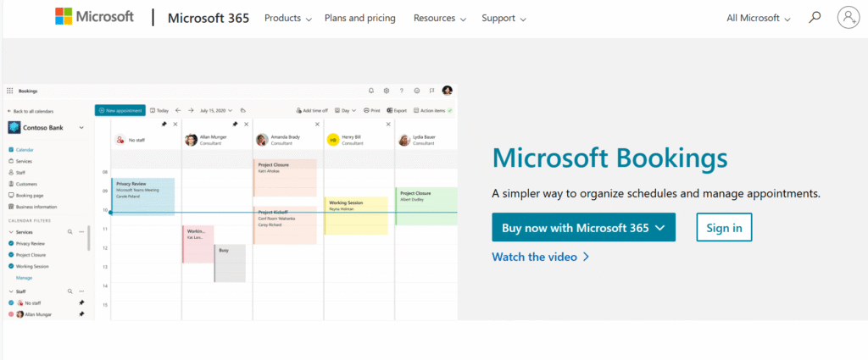868x360 pixels.
Task: Click the pin beside No staff filter
Action: pyautogui.click(x=81, y=302)
